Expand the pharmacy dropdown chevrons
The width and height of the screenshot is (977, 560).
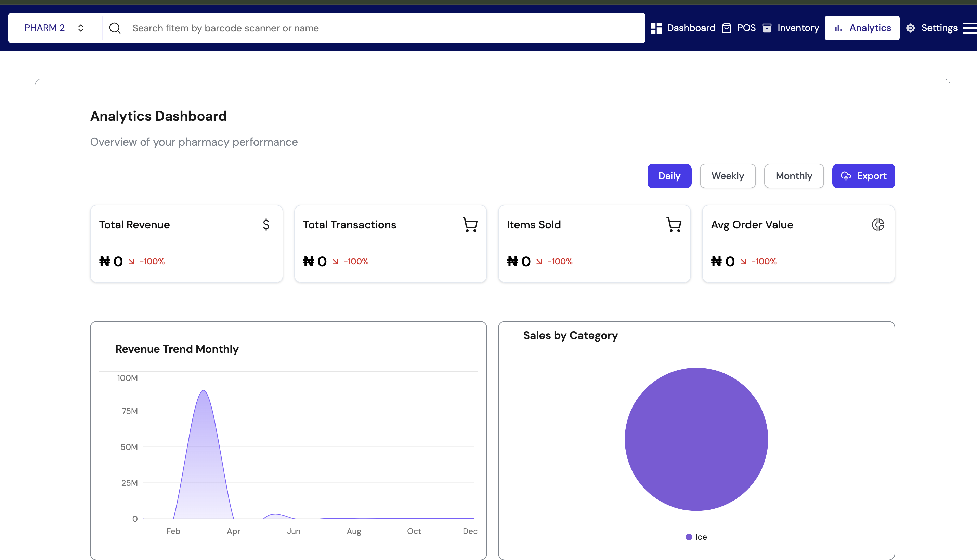coord(81,28)
